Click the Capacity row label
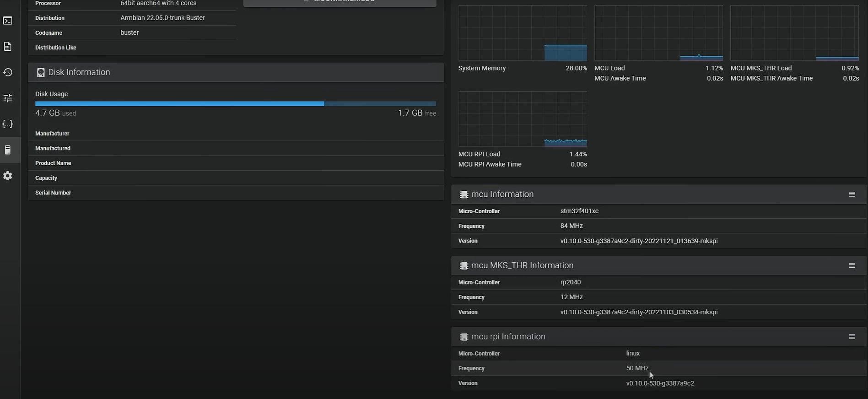This screenshot has height=399, width=868. tap(46, 178)
